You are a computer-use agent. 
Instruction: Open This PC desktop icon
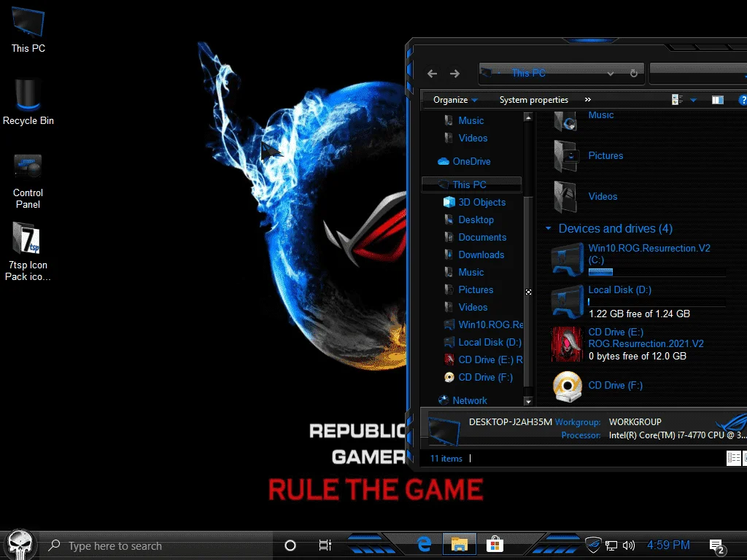28,29
